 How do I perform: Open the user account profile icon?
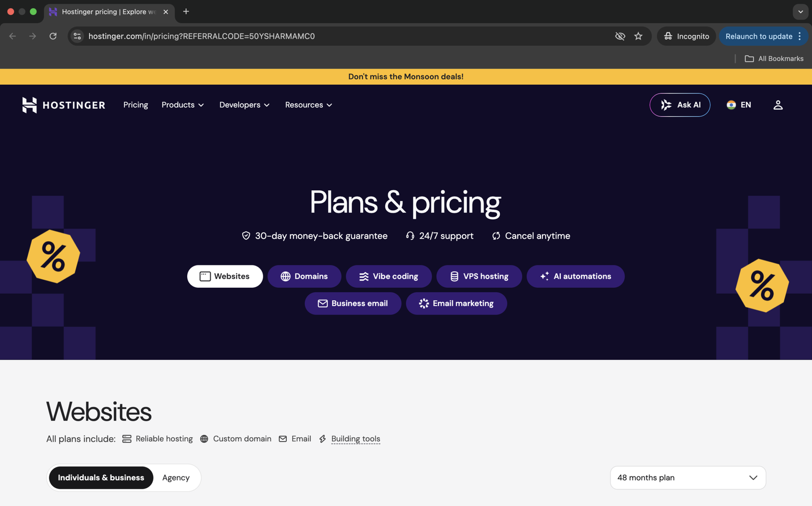point(777,105)
